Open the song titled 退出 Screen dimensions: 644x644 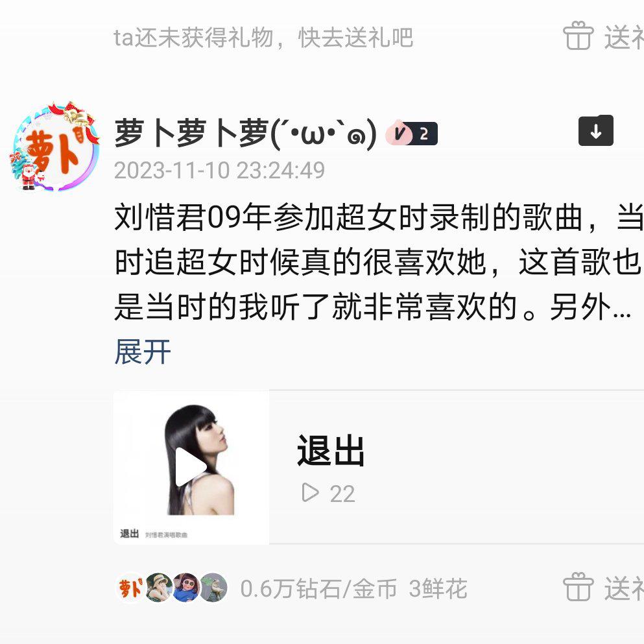(x=331, y=451)
